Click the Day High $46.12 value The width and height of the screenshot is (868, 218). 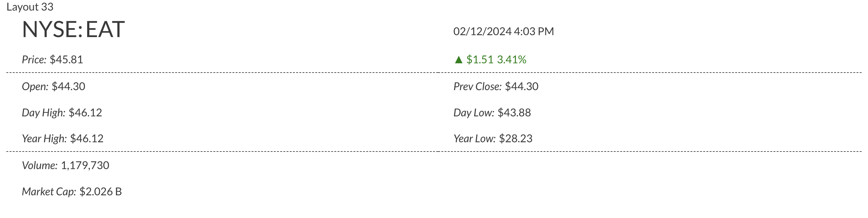(85, 113)
